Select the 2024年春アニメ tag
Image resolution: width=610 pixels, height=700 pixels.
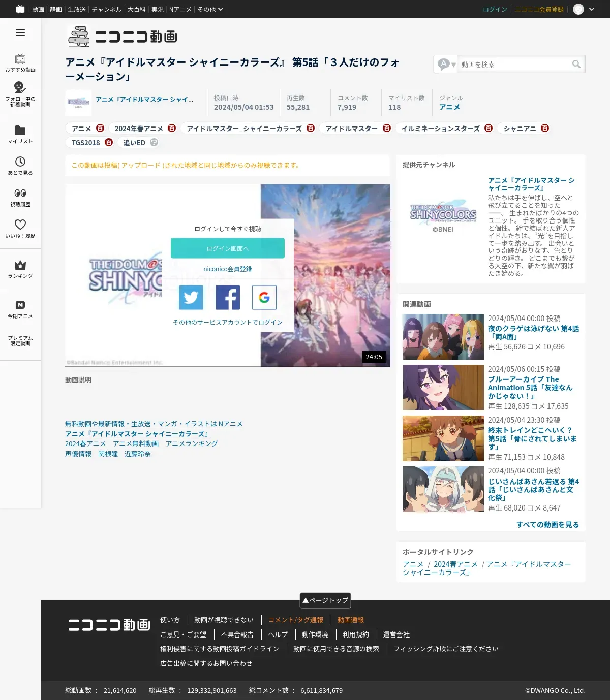point(139,128)
